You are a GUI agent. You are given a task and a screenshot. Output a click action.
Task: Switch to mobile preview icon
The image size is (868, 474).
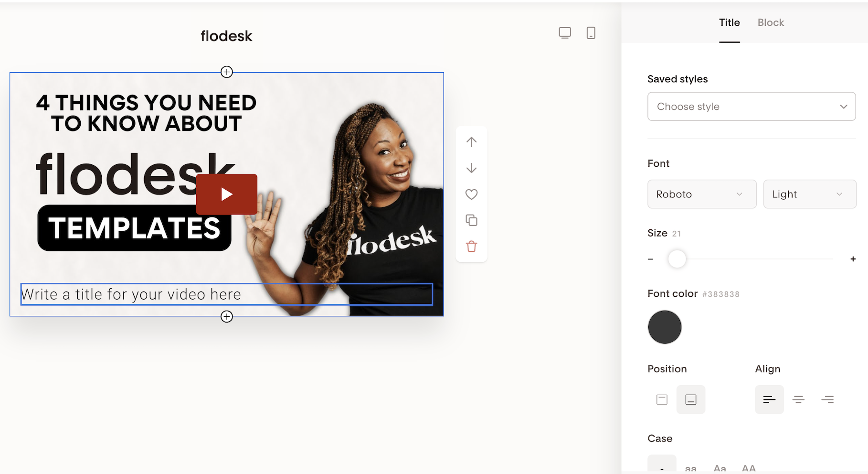(x=591, y=33)
